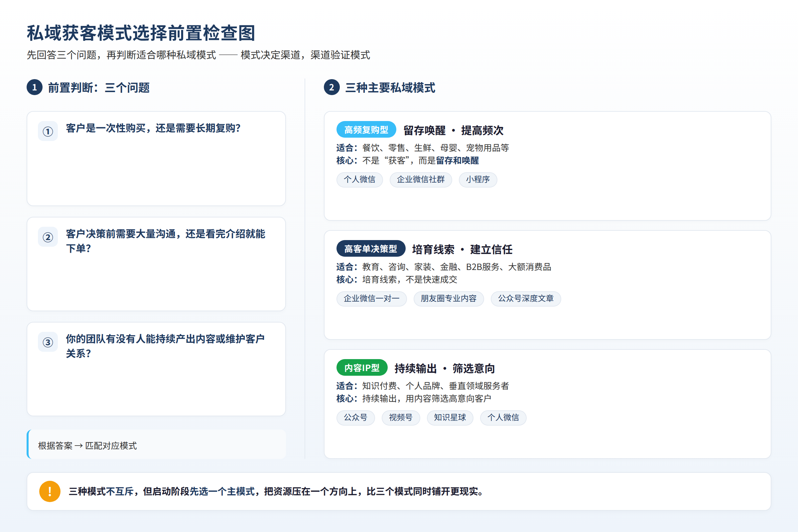The height and width of the screenshot is (532, 798).
Task: Click the 视频号 tag
Action: pos(401,418)
